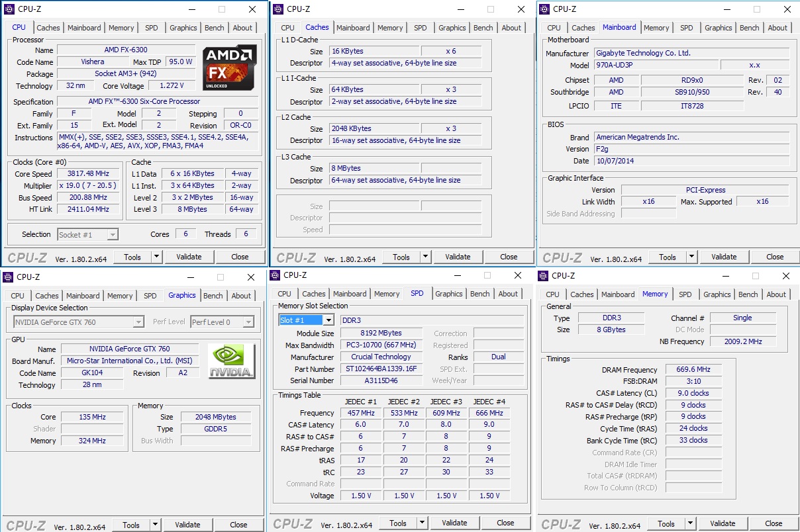Click the DRAM Frequency value 669.6 MHz
The height and width of the screenshot is (532, 800).
point(693,369)
